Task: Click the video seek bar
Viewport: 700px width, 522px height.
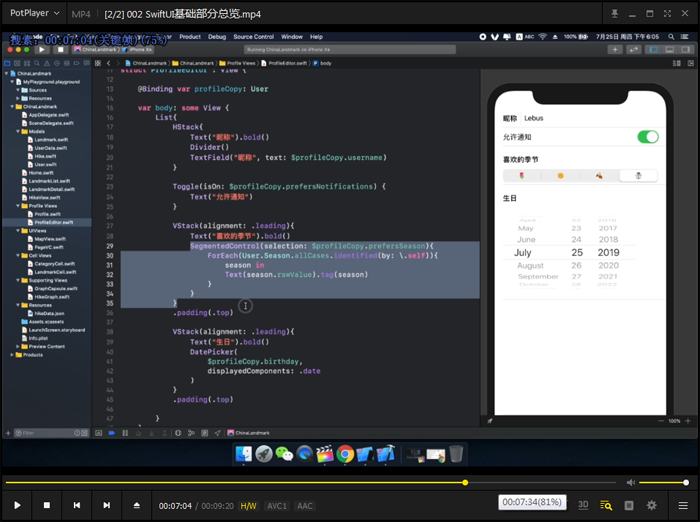Action: pyautogui.click(x=300, y=482)
